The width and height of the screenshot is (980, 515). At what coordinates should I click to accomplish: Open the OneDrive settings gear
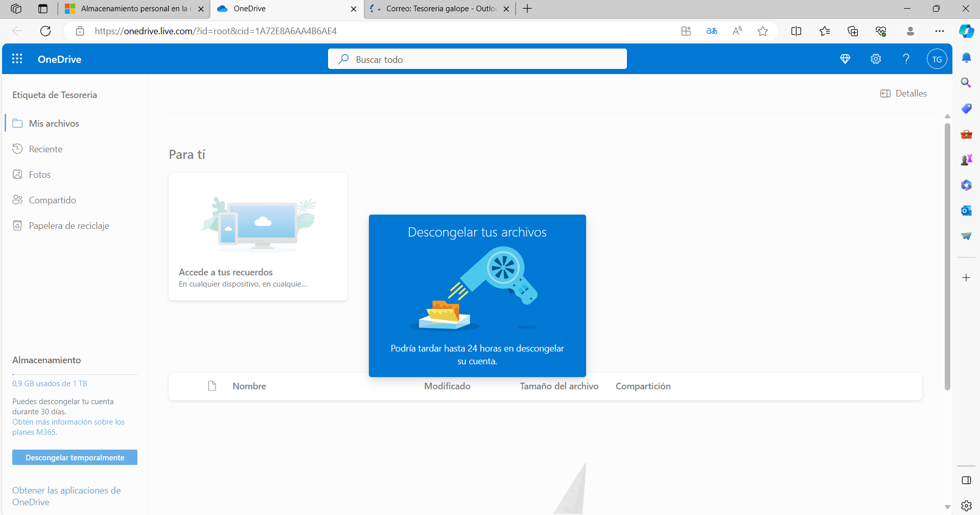(x=876, y=59)
